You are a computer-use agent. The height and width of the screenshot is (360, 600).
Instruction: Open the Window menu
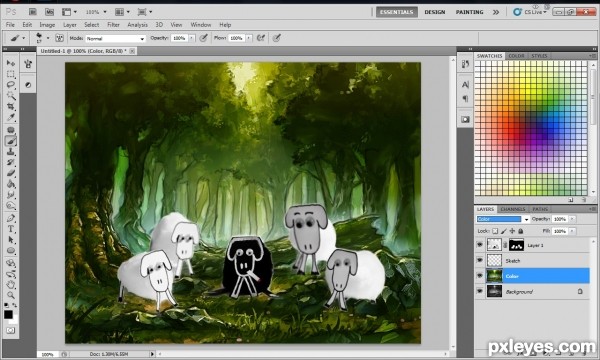click(201, 24)
